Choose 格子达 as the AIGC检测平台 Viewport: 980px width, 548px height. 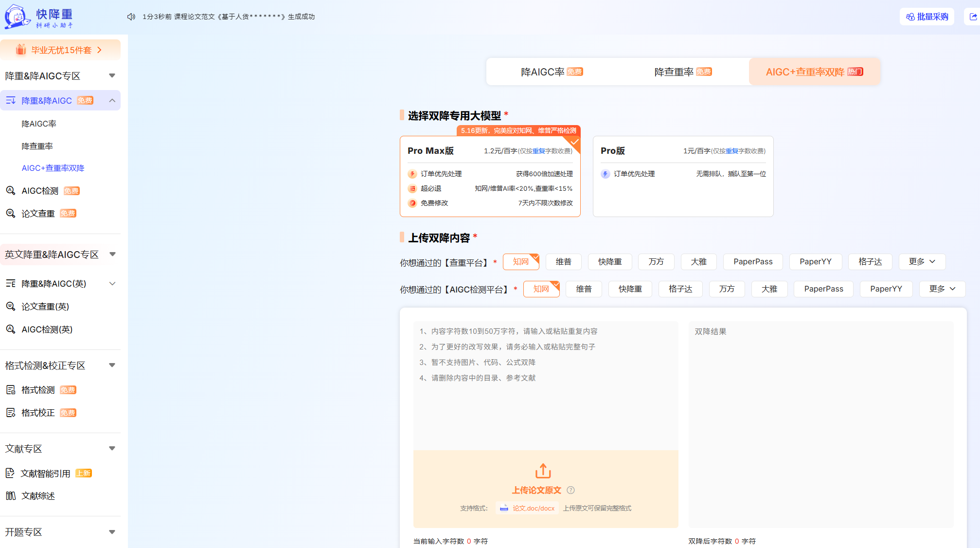(x=680, y=289)
